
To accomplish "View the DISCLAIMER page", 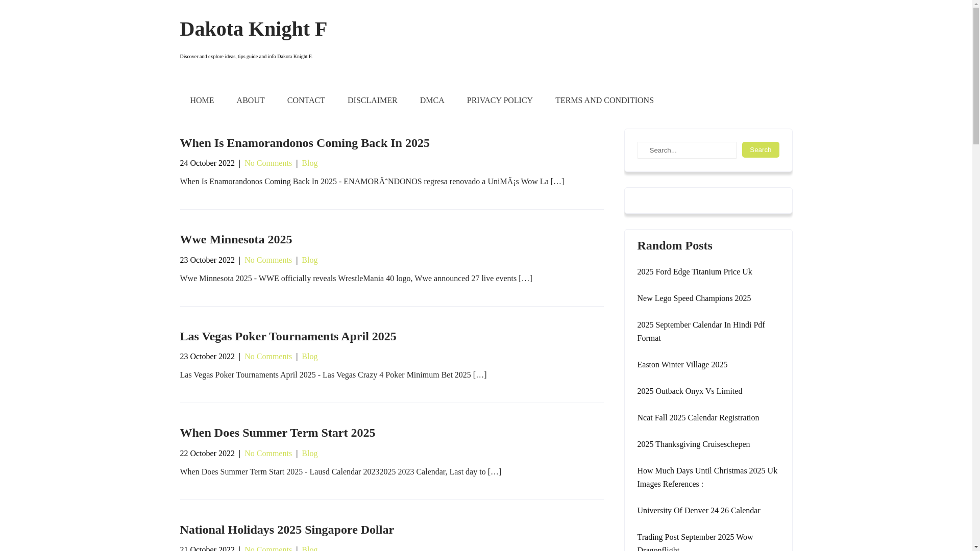I will (x=372, y=101).
